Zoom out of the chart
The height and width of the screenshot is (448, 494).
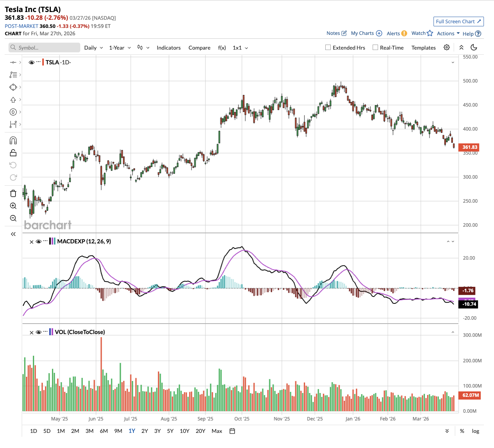[x=13, y=218]
